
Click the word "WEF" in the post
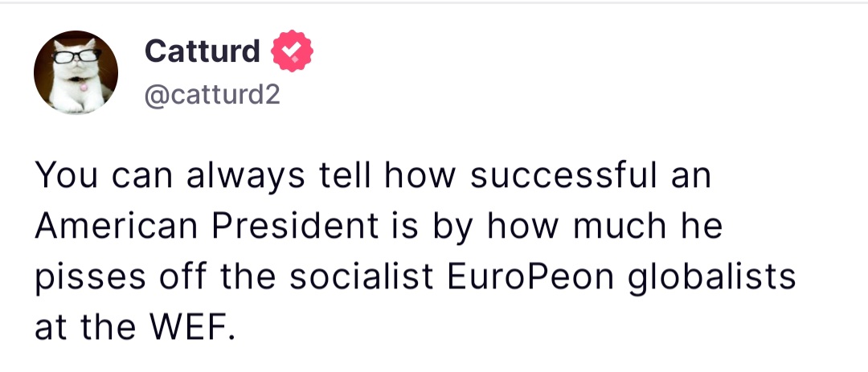197,326
